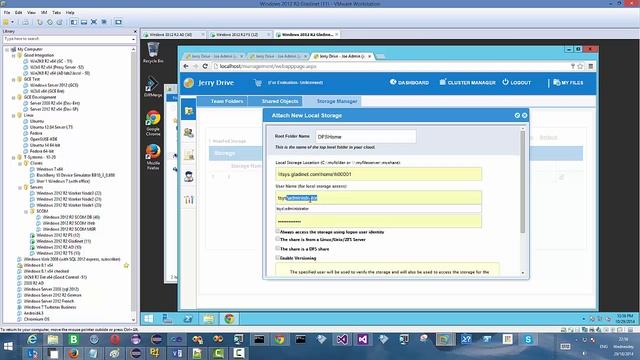Open DiffMerge desktop shortcut
Screen dimensions: 640x360
tap(153, 86)
